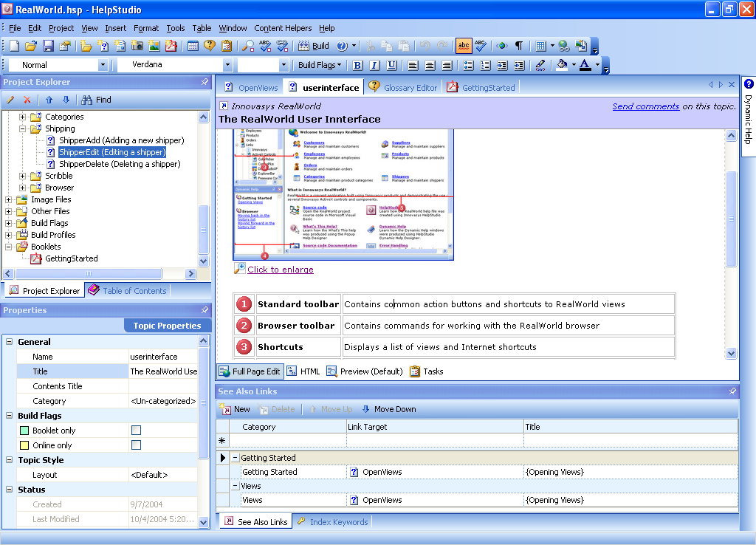Collapse the General properties section
This screenshot has height=545, width=756.
pos(9,341)
